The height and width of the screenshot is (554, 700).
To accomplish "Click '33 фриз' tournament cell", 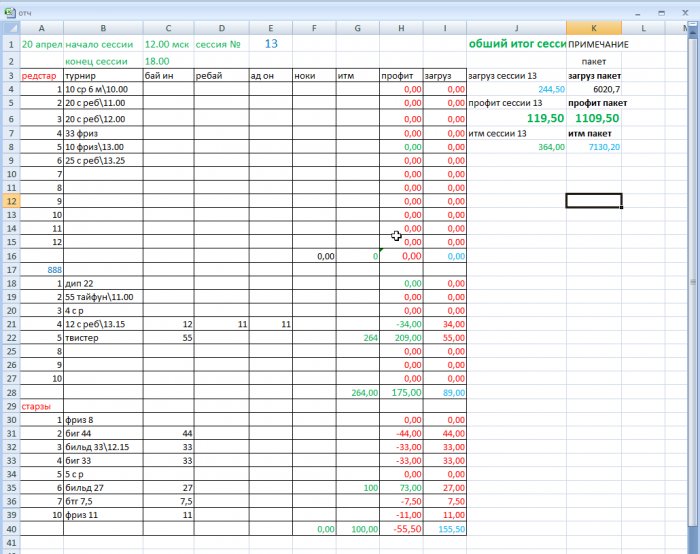I will pyautogui.click(x=103, y=133).
